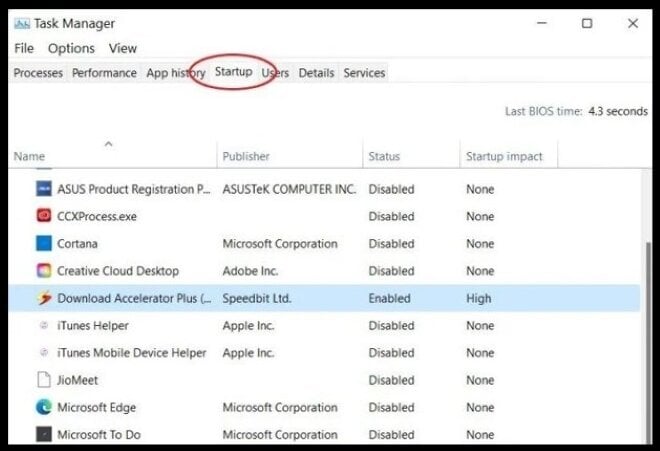
Task: Click the Microsoft To Do icon
Action: coord(44,434)
